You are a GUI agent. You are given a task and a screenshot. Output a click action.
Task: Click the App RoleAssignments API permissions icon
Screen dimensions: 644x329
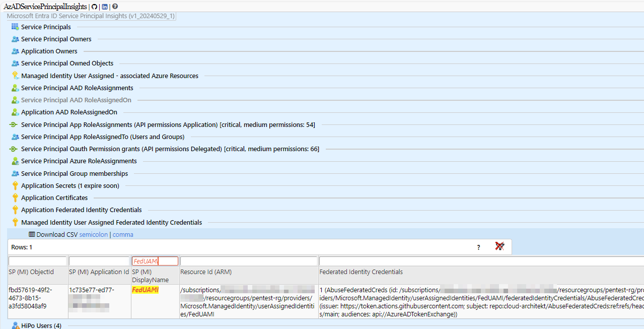14,124
